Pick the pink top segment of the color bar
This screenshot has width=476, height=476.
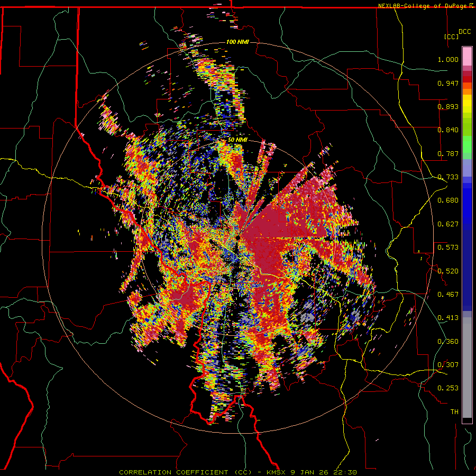(x=467, y=57)
